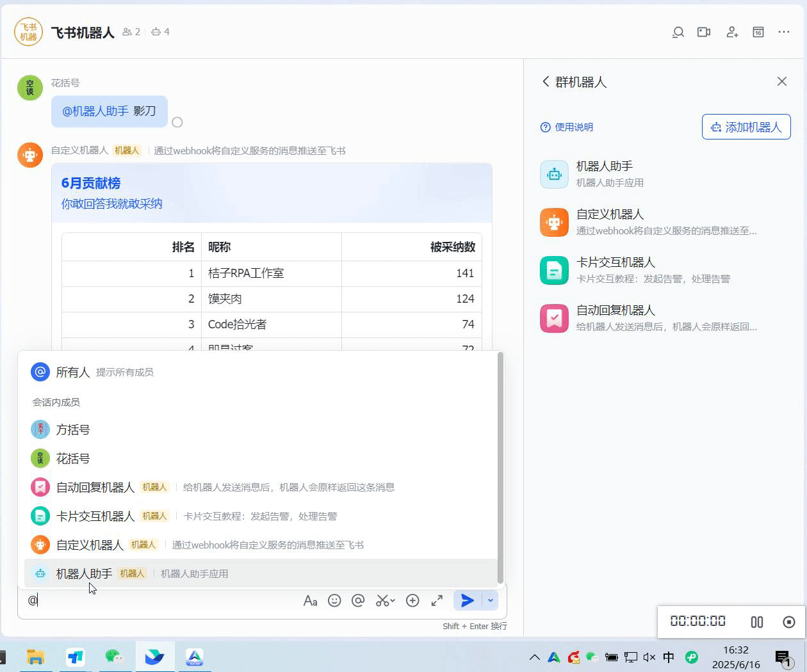The width and height of the screenshot is (807, 672).
Task: Open the dropdown arrow beside send button
Action: (490, 600)
